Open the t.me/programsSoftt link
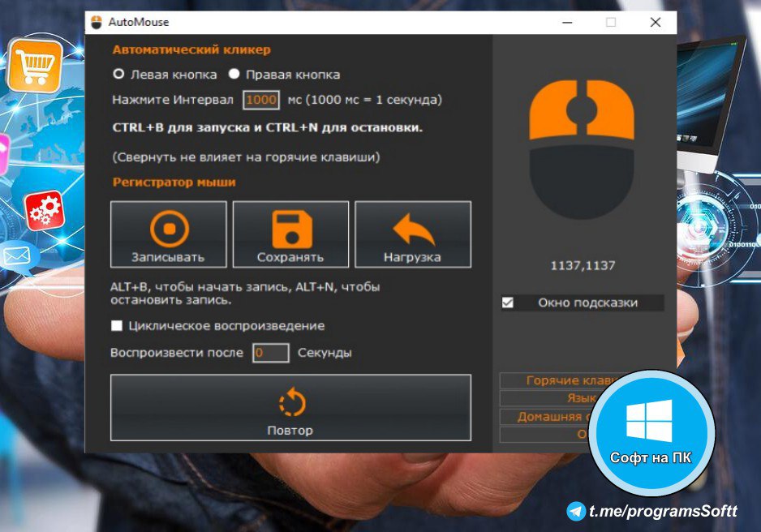Viewport: 761px width, 532px height. (x=663, y=511)
